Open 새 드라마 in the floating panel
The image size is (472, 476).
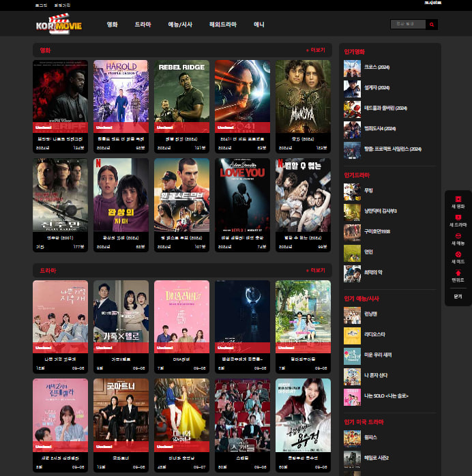point(458,221)
